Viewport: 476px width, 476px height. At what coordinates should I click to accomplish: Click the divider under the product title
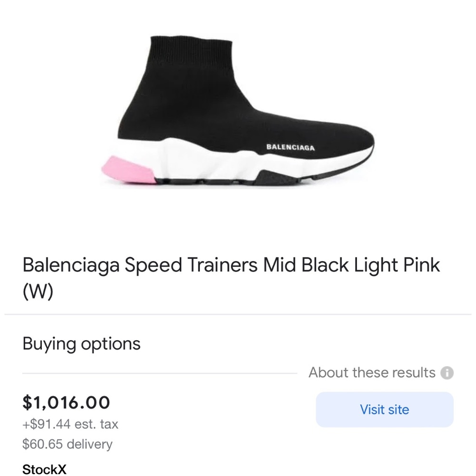click(238, 313)
